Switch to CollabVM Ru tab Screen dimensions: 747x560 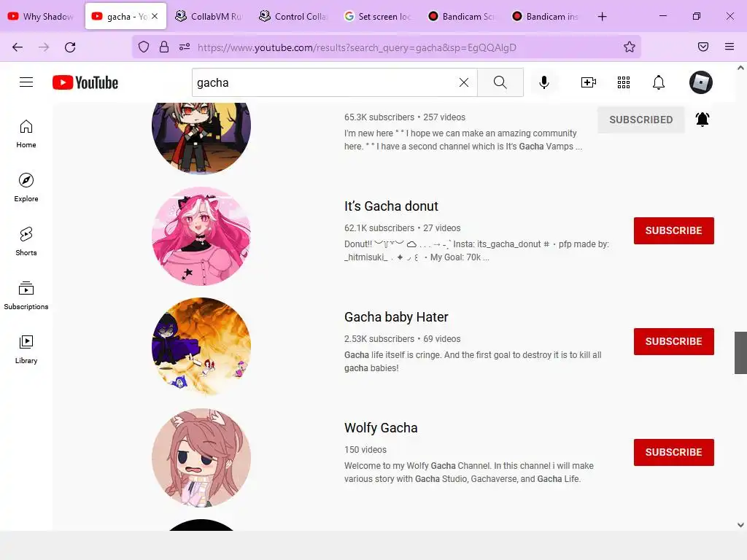(208, 16)
